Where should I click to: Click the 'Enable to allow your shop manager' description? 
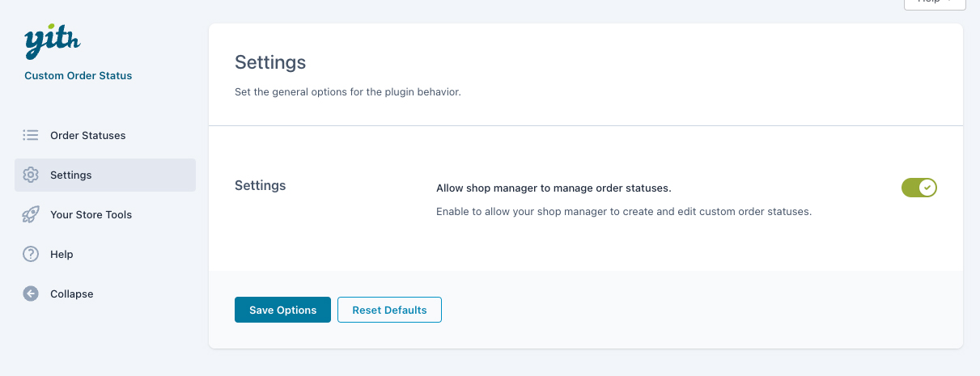click(x=623, y=212)
